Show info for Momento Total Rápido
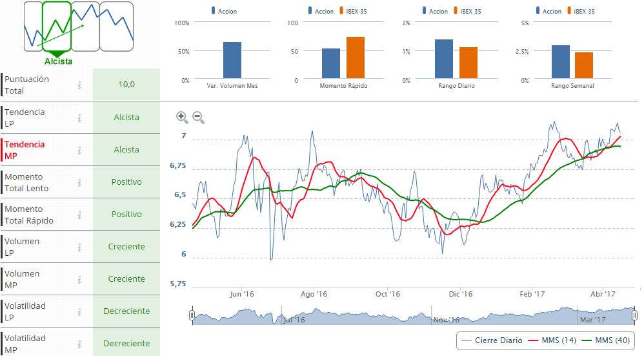 (79, 215)
